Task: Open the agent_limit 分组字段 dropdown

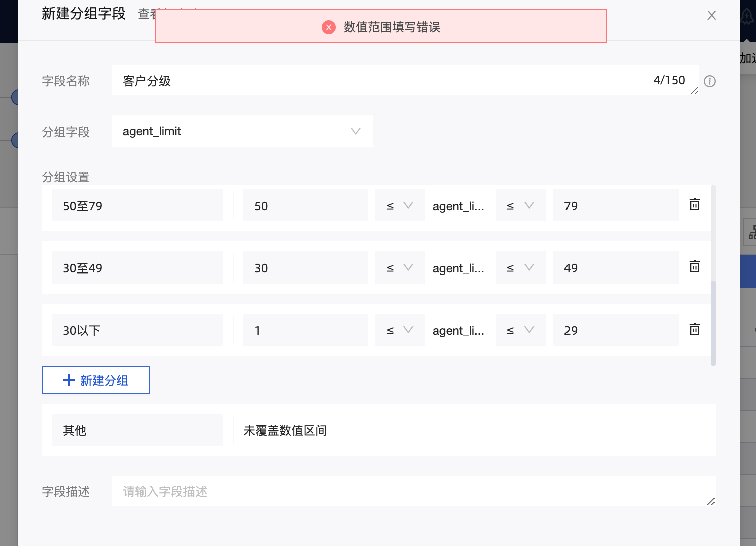Action: pos(242,131)
